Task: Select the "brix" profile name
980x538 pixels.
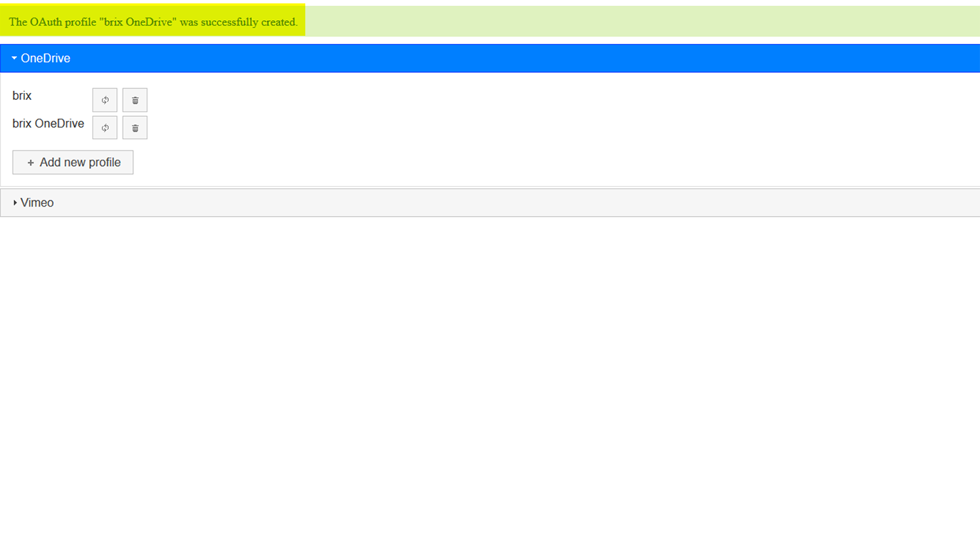Action: point(22,96)
